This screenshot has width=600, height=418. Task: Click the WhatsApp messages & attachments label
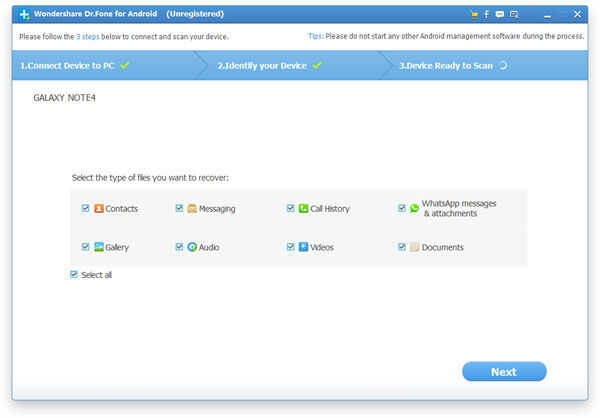459,208
